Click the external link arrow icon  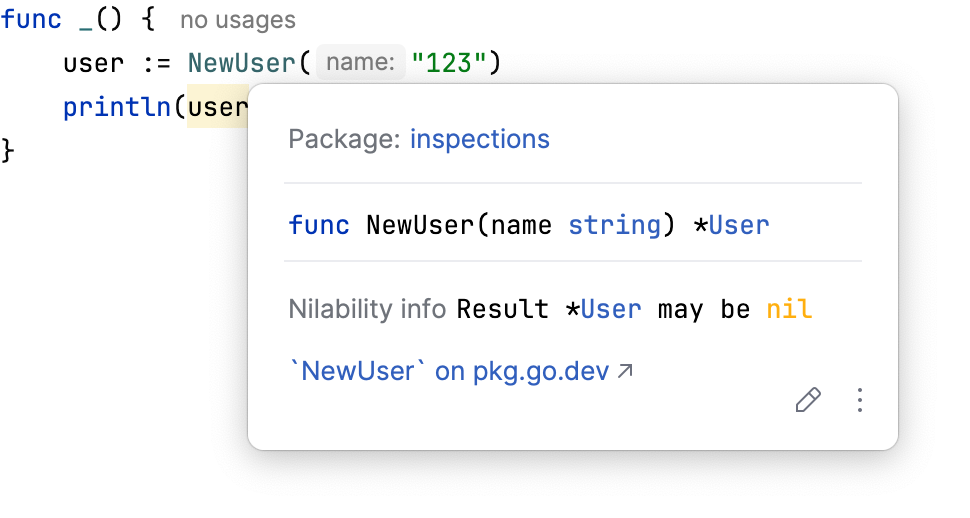pos(625,372)
